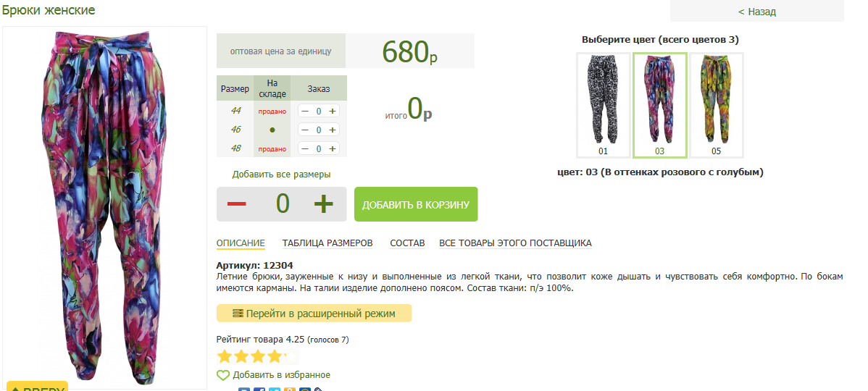Screen dimensions: 868x391
Task: Open ВСЕ ТОВАРЫ ЭТОГО ПОСТАВЩИКА tab
Action: click(515, 243)
